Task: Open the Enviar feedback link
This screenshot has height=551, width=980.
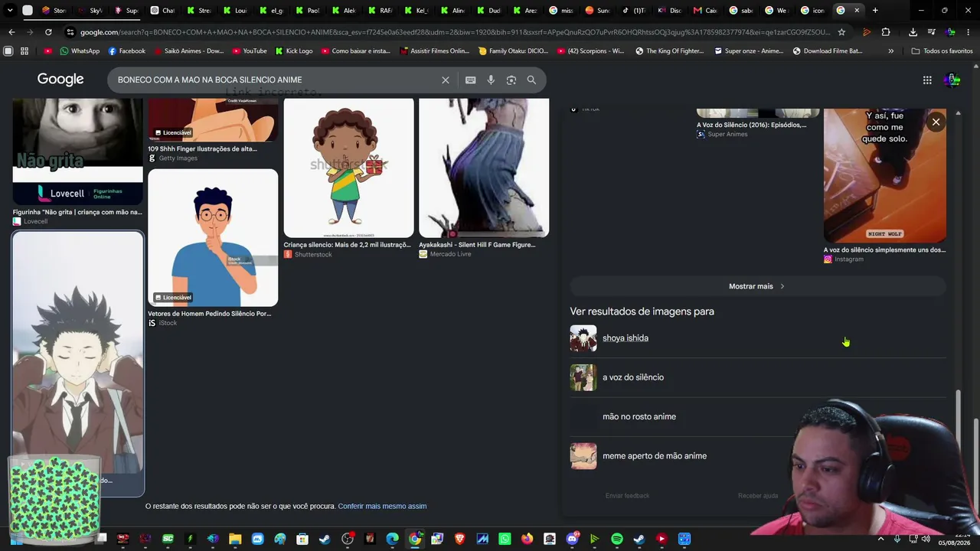Action: click(627, 496)
